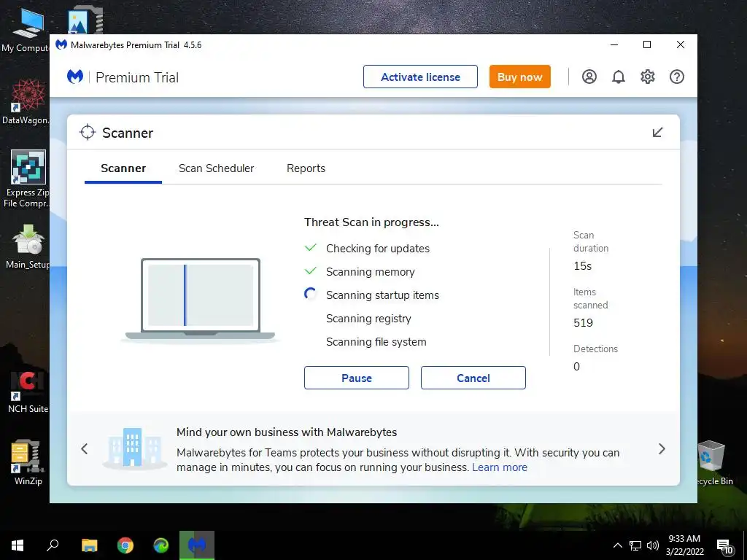Screen dimensions: 747x560
Task: Open the account profile icon
Action: [589, 77]
